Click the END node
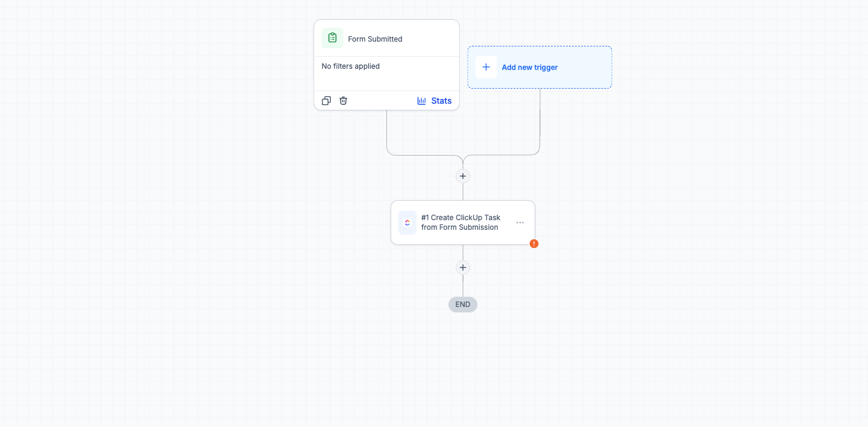This screenshot has width=868, height=427. [x=463, y=305]
